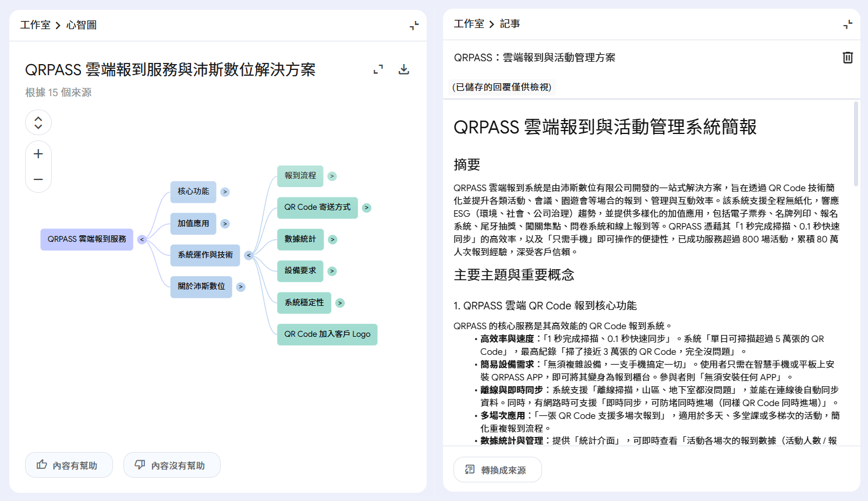This screenshot has height=501, width=868.
Task: Collapse the QRPASS 雲端報到服務 root node
Action: coord(141,239)
